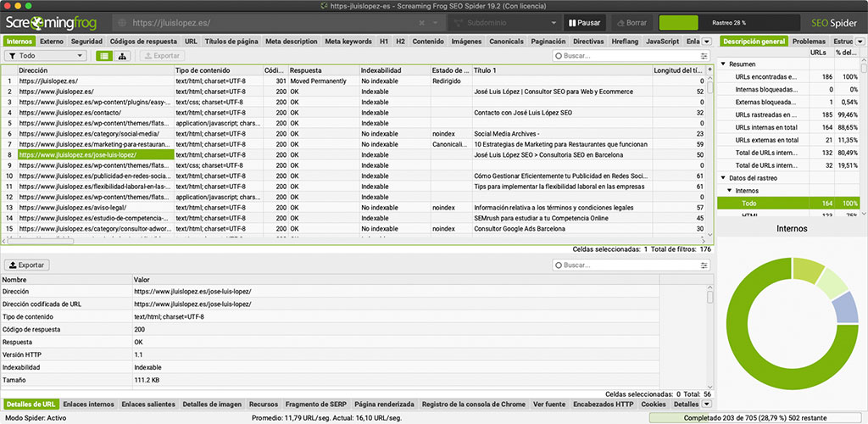Switch to site tree structure view icon
The width and height of the screenshot is (868, 424).
(122, 55)
